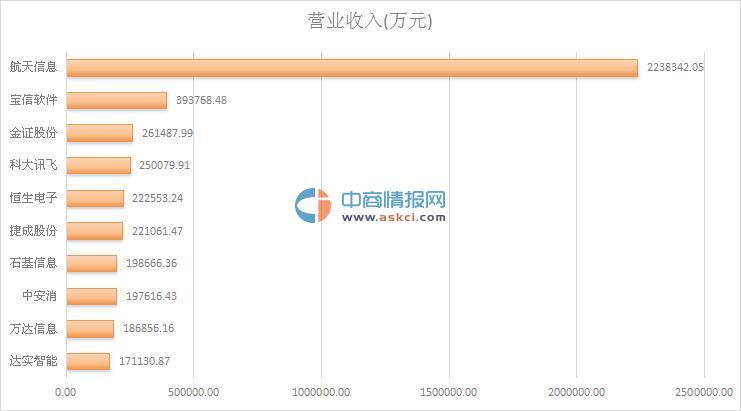Click the 金证股份 revenue bar

(100, 133)
